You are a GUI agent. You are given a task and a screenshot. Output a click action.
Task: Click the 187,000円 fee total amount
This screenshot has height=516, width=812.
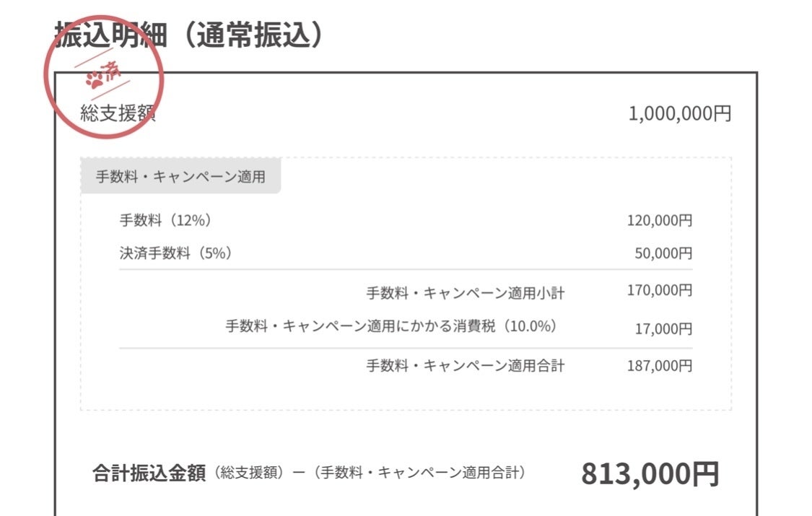point(659,366)
